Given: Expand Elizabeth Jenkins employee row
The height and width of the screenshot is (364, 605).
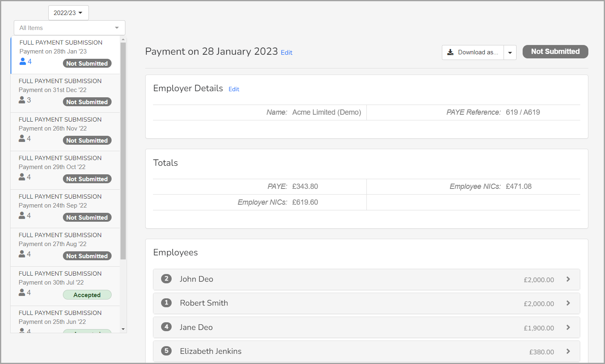Looking at the screenshot, I should tap(366, 351).
